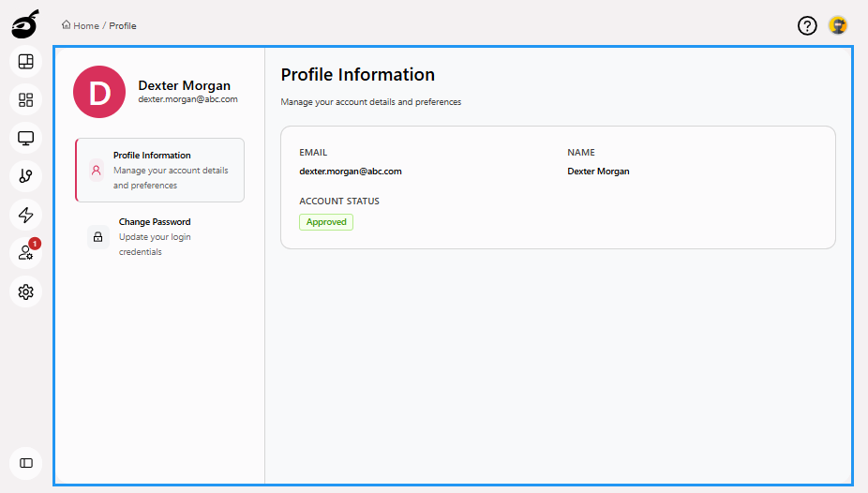Click the Profile Information page heading

click(358, 74)
